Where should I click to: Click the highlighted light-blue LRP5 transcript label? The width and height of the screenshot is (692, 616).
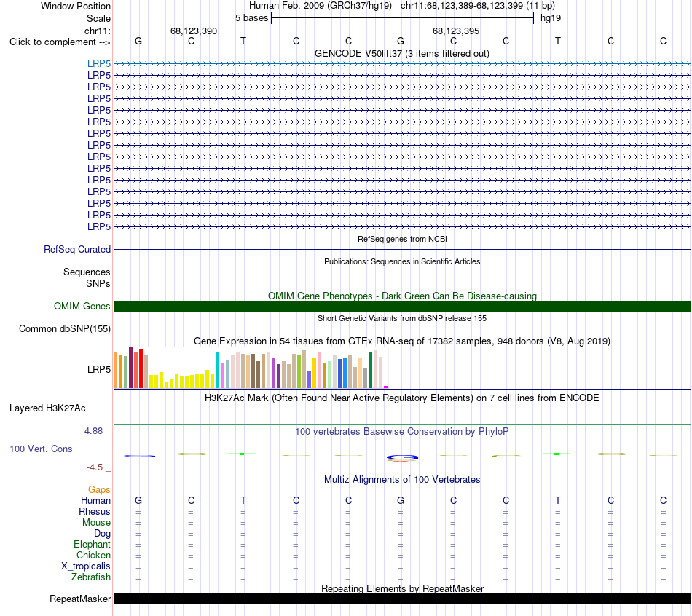pos(99,63)
